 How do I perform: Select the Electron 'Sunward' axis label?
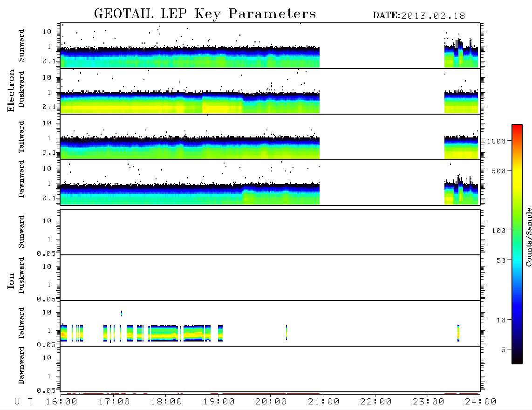click(x=21, y=46)
